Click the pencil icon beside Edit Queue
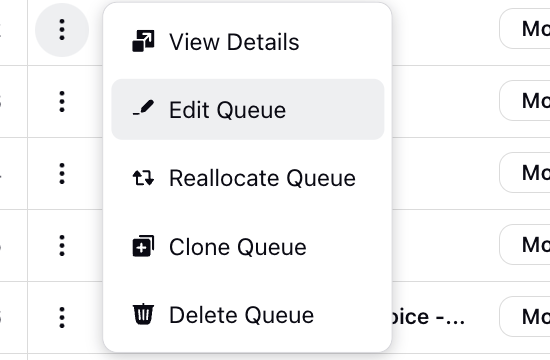Image resolution: width=550 pixels, height=360 pixels. [143, 108]
